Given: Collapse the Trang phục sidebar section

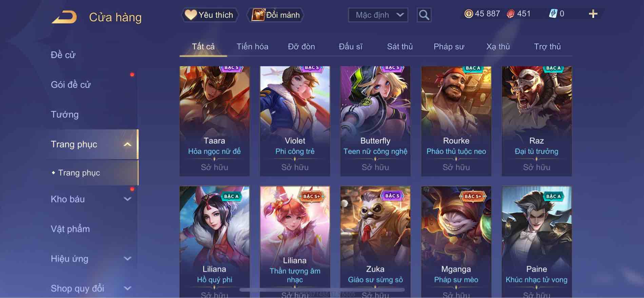Looking at the screenshot, I should point(128,144).
